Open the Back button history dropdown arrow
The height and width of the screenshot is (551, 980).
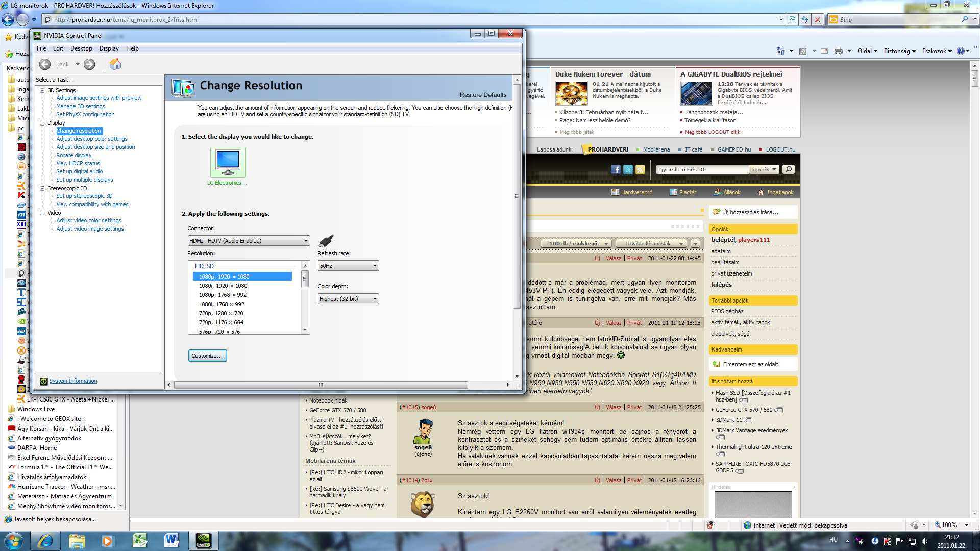78,64
